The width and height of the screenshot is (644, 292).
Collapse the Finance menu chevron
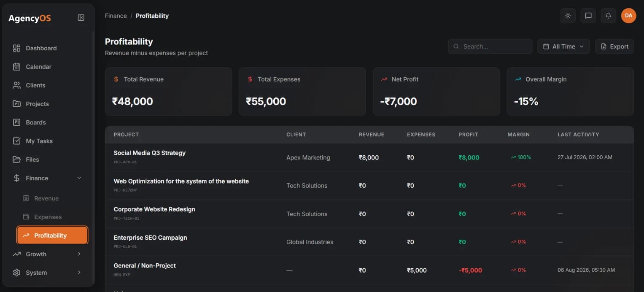tap(79, 178)
